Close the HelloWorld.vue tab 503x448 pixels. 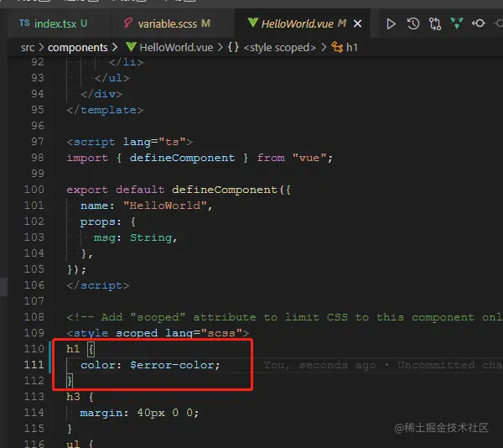357,23
